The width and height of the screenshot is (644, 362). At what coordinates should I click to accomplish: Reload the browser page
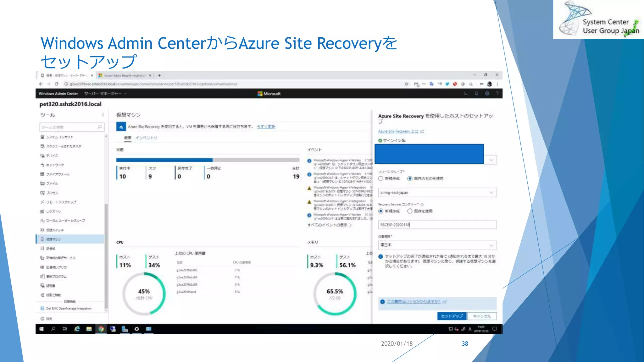(57, 84)
